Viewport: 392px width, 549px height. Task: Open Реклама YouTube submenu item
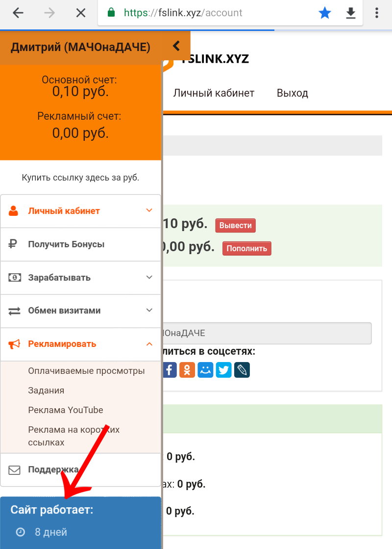point(66,410)
